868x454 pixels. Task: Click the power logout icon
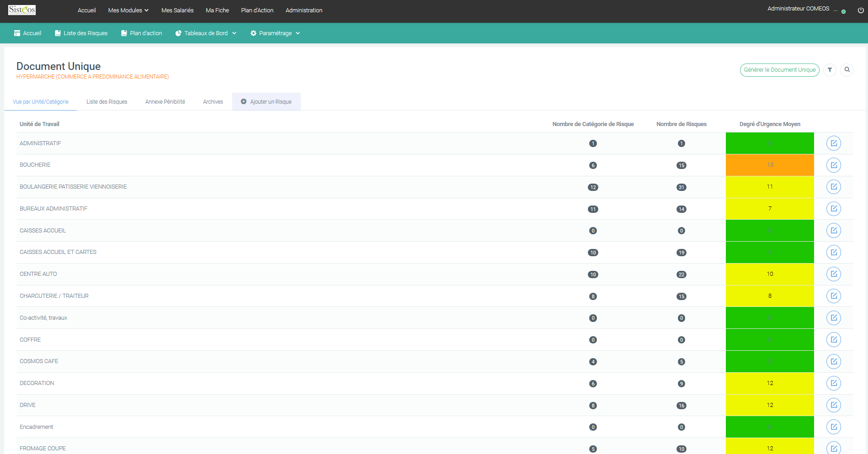(x=861, y=11)
